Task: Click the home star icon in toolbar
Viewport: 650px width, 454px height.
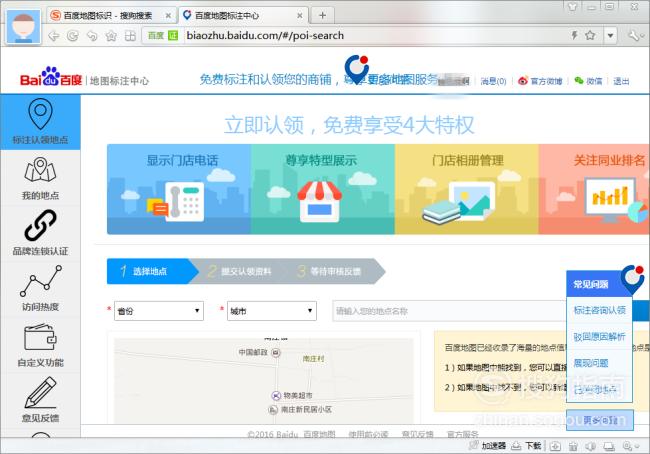Action: pos(111,36)
